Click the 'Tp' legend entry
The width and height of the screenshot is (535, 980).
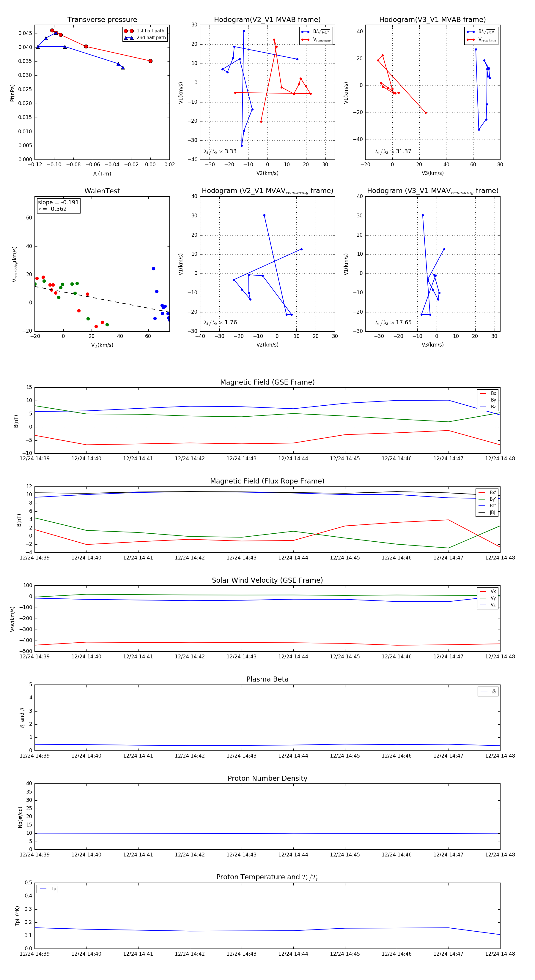(48, 889)
